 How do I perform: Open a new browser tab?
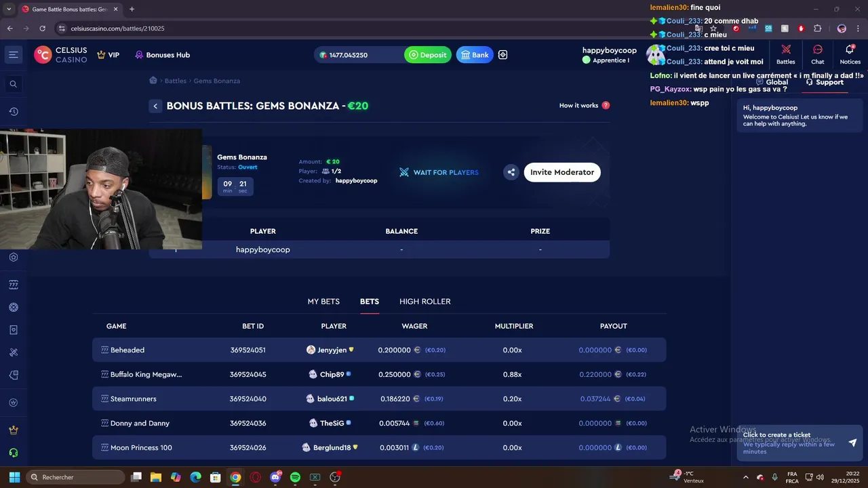pos(132,9)
